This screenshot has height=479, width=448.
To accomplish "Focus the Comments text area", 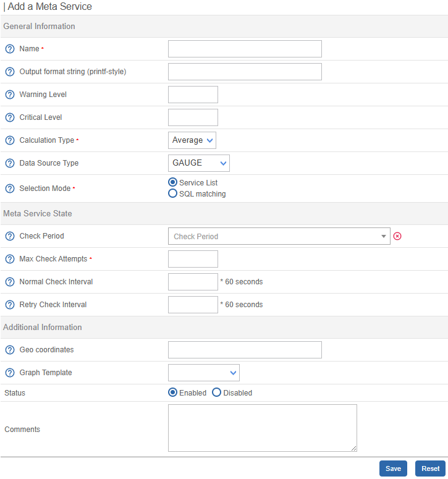I will [262, 428].
